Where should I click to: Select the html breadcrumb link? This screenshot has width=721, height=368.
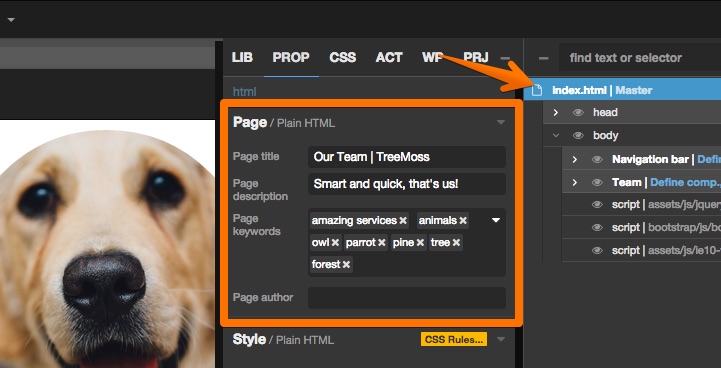tap(244, 92)
